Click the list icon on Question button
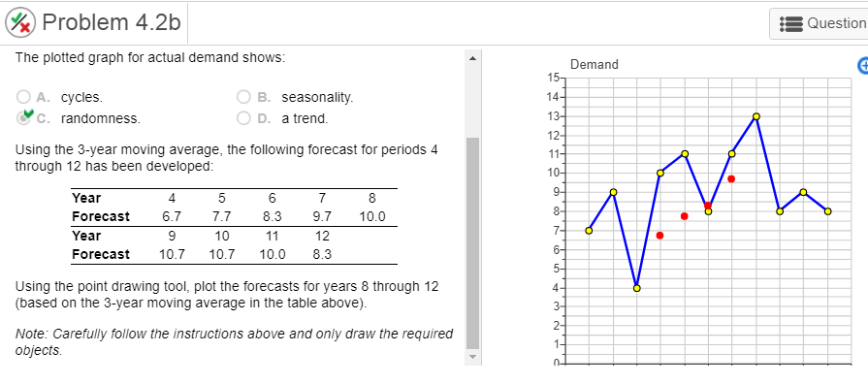 click(790, 23)
